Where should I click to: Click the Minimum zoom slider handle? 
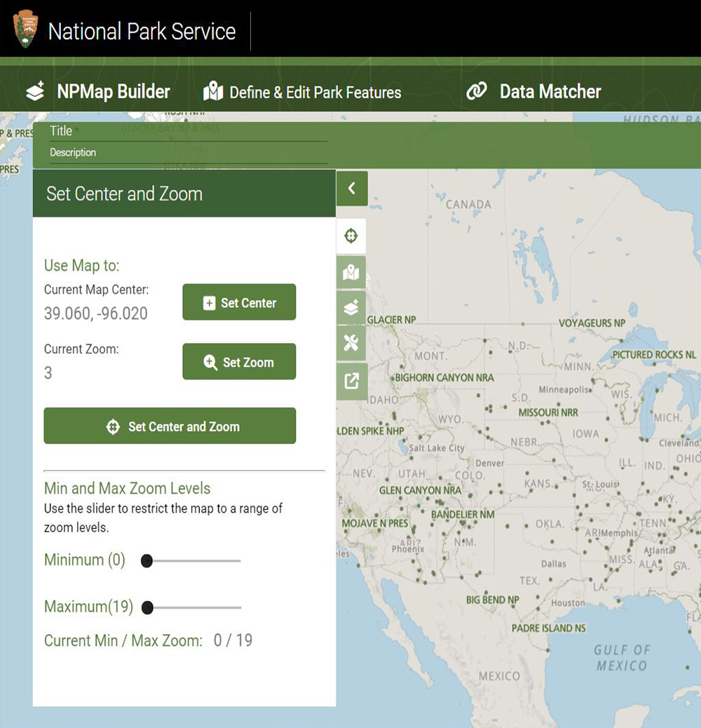coord(147,561)
